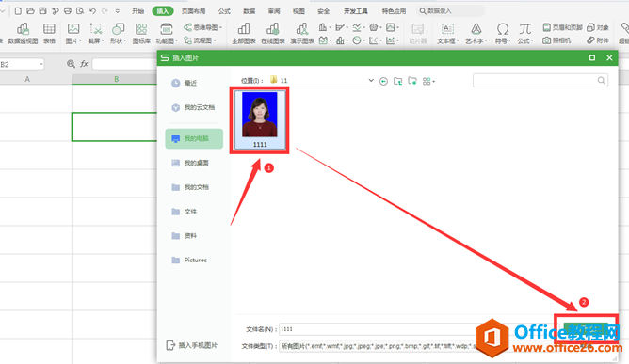Open the 页面布局 ribbon tab
This screenshot has width=629, height=364.
point(193,11)
